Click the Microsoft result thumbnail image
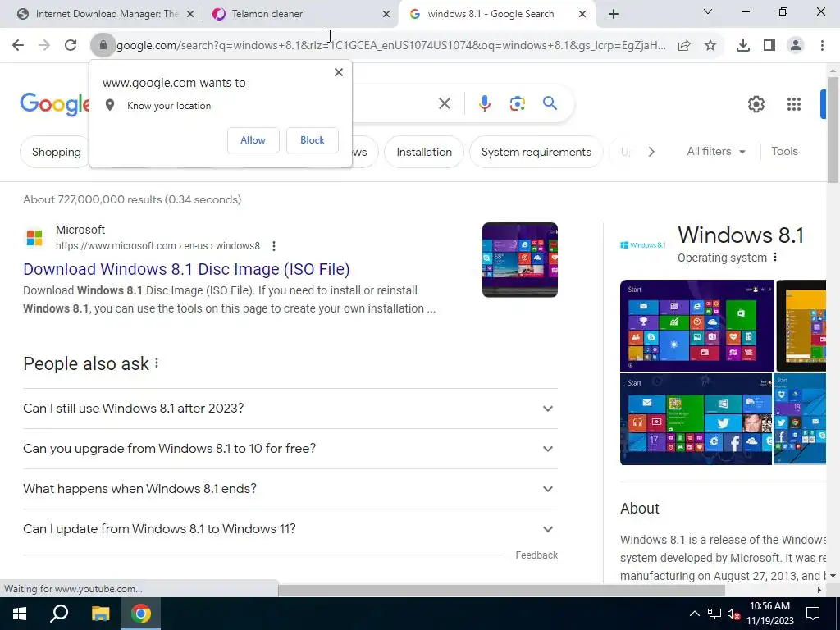The height and width of the screenshot is (630, 840). pos(519,260)
